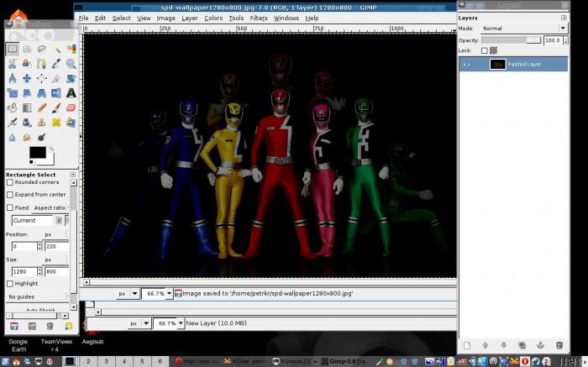The width and height of the screenshot is (588, 367).
Task: Select the Measure tool
Action: (13, 78)
